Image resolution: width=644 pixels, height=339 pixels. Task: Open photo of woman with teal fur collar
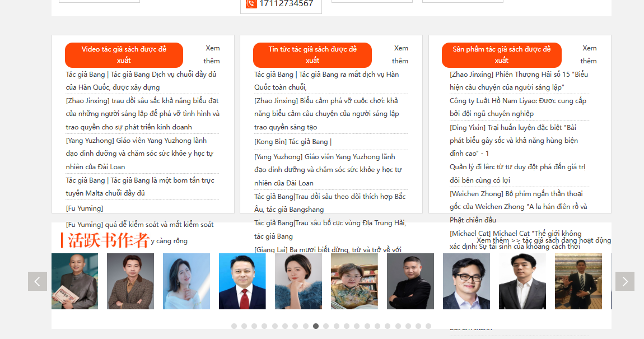[x=298, y=281]
